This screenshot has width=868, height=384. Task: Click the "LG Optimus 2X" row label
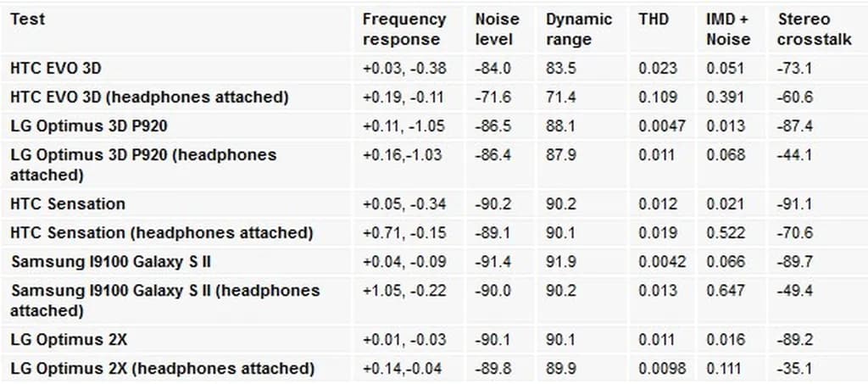pos(69,340)
